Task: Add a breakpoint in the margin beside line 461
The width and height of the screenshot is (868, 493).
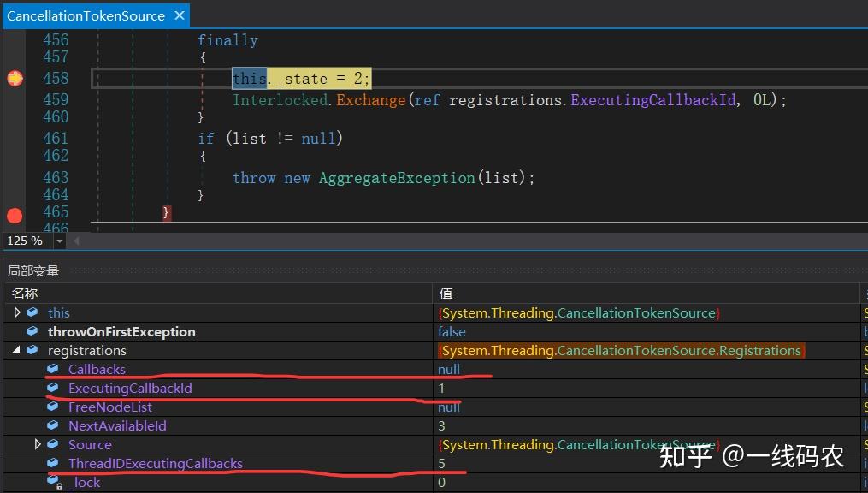Action: [14, 138]
